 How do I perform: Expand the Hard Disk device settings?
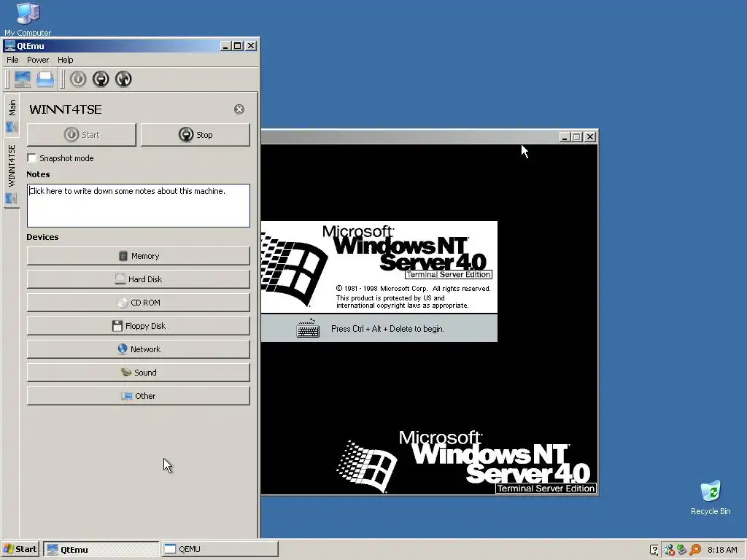138,279
